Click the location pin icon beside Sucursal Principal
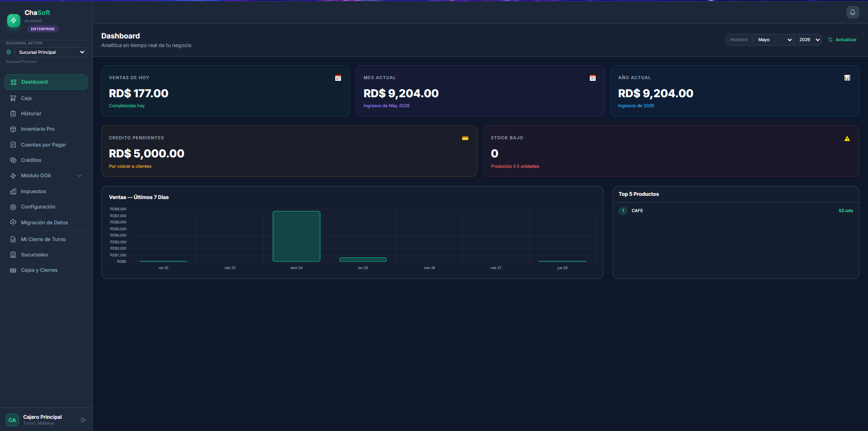The width and height of the screenshot is (868, 431). point(9,52)
